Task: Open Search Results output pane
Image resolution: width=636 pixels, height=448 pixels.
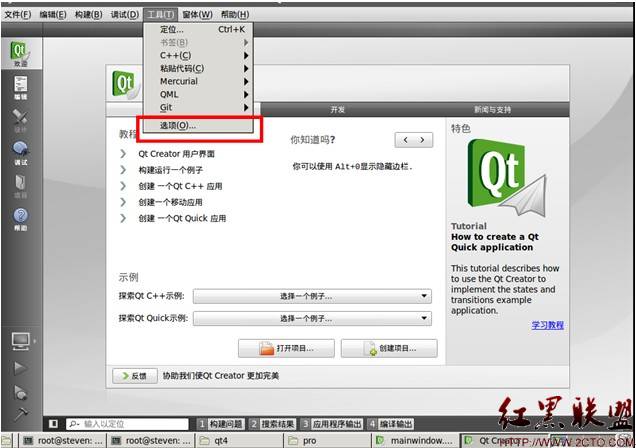Action: [273, 424]
